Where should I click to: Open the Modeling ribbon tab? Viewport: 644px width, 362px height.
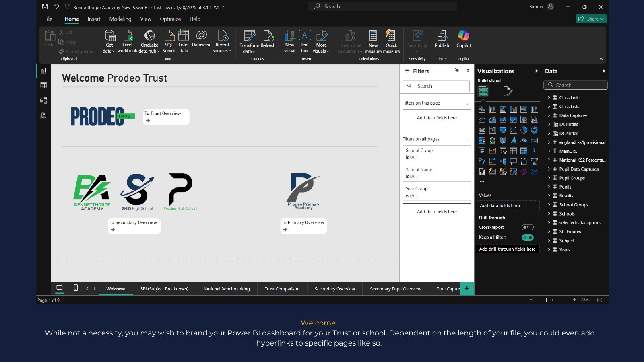coord(120,19)
